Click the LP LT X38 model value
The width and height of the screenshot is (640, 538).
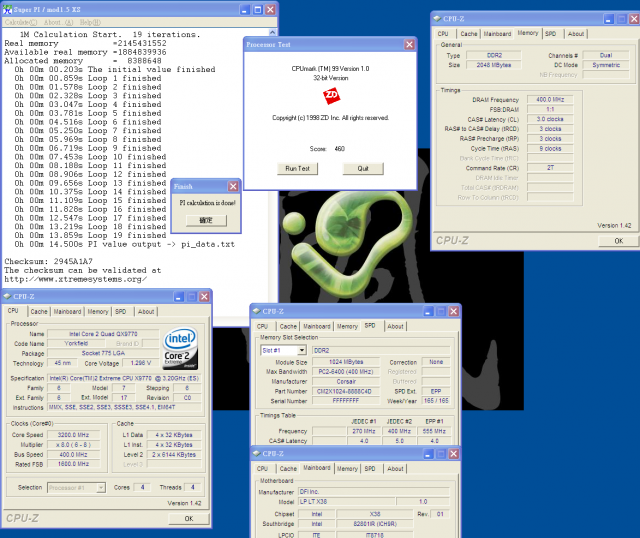347,502
